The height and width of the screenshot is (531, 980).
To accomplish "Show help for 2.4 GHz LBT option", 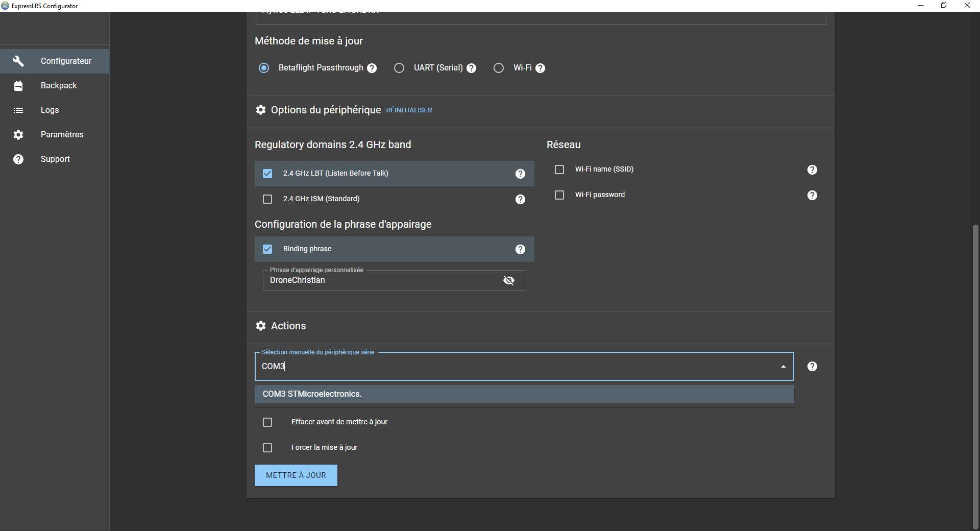I will click(520, 174).
